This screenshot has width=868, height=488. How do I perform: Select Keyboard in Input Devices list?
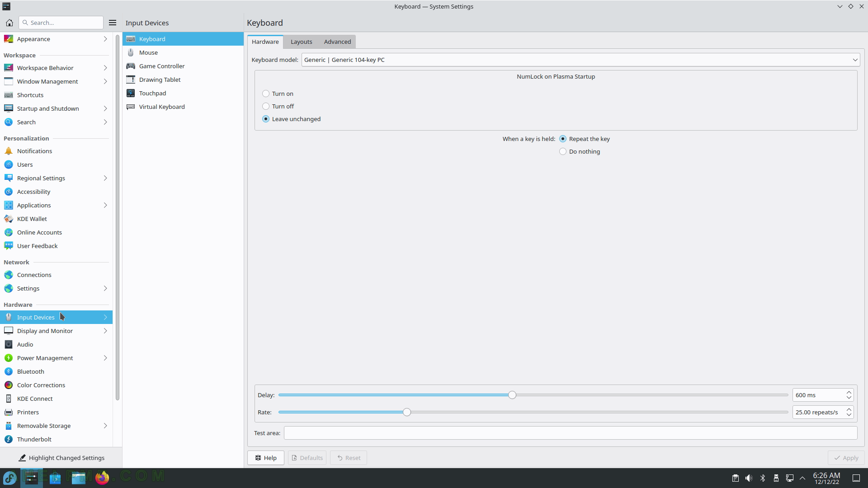coord(183,39)
